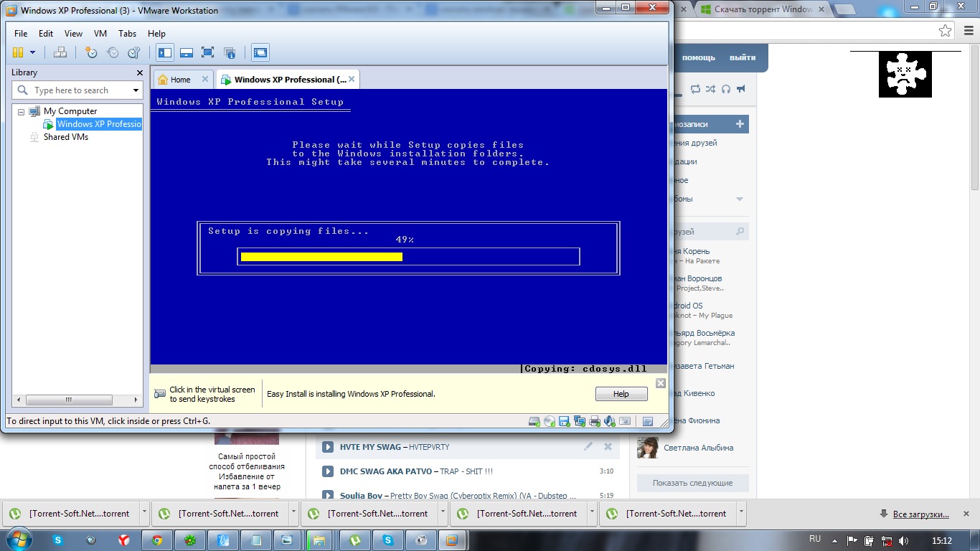Select Windows XP Professional in Library tree
The image size is (980, 551).
point(99,124)
